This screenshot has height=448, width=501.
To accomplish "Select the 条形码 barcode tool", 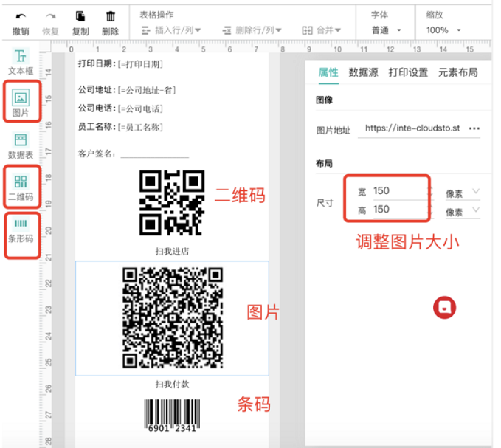I will pyautogui.click(x=21, y=229).
